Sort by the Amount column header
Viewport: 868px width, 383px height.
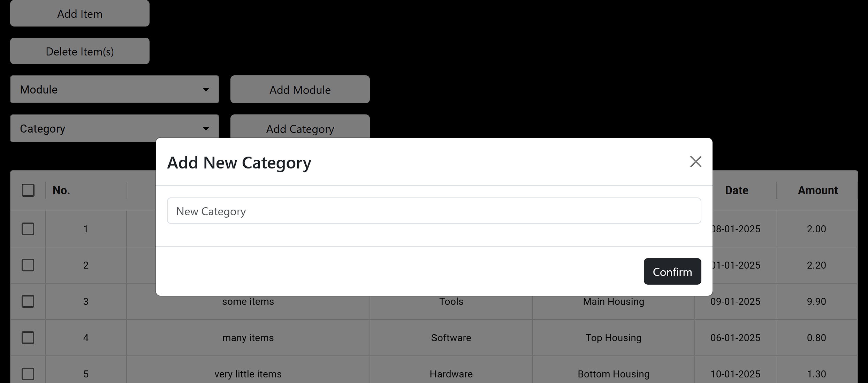[x=818, y=190]
